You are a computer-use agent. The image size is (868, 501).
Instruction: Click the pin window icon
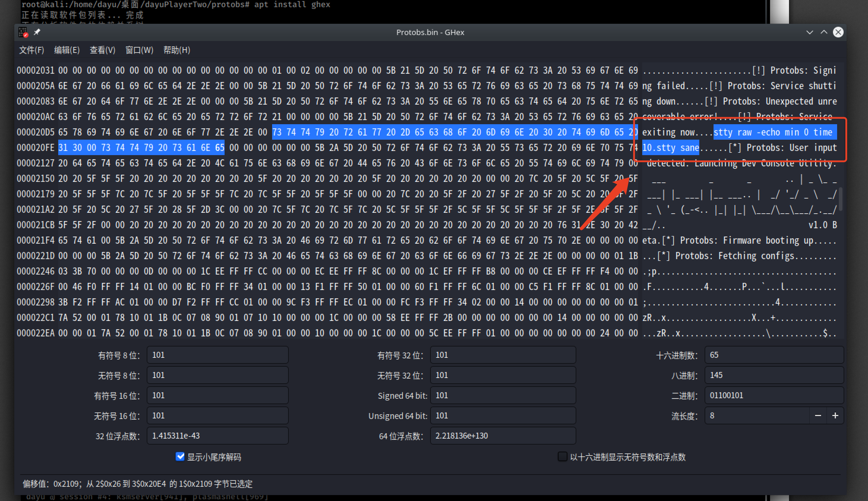tap(37, 32)
